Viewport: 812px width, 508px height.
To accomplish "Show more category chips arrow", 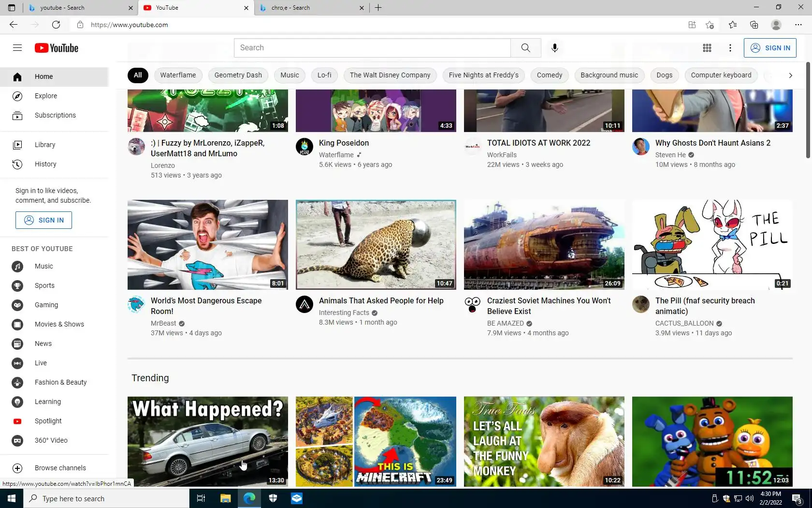I will click(x=791, y=75).
